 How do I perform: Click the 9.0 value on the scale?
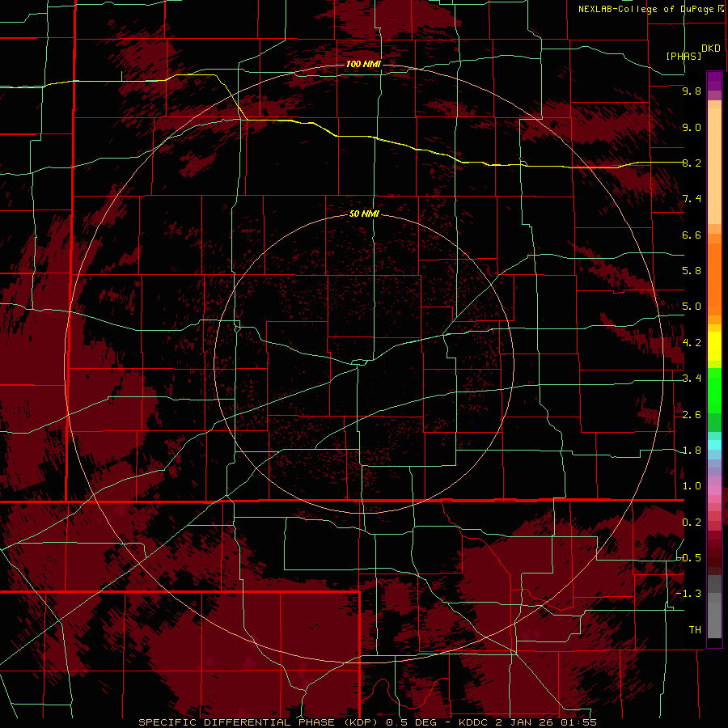click(692, 127)
